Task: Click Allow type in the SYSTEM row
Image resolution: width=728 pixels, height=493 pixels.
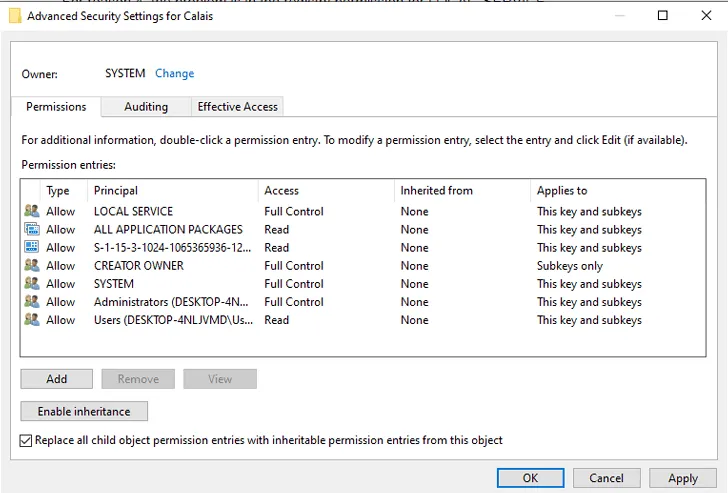Action: [x=60, y=284]
